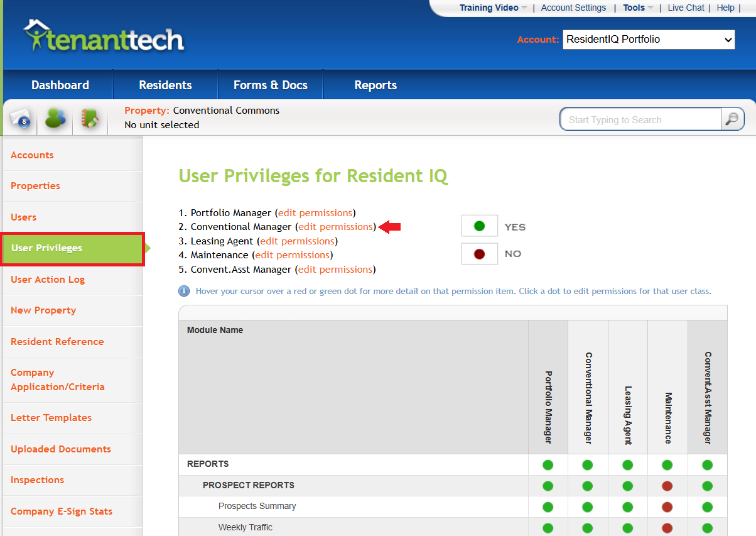The width and height of the screenshot is (756, 536).
Task: Toggle Prospects Summary red dot for Maintenance
Action: (667, 507)
